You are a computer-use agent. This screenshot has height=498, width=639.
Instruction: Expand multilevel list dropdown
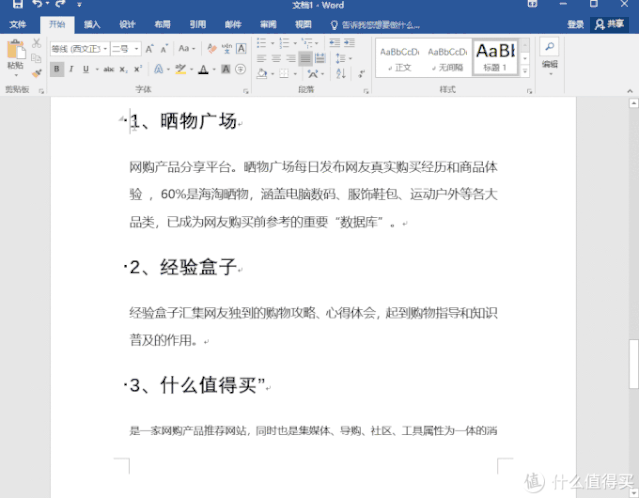click(317, 43)
